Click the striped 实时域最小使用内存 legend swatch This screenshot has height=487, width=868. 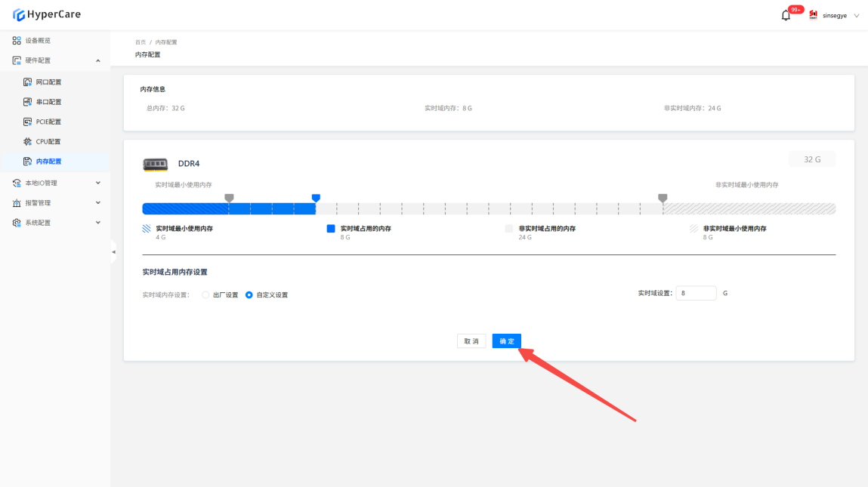click(x=147, y=229)
